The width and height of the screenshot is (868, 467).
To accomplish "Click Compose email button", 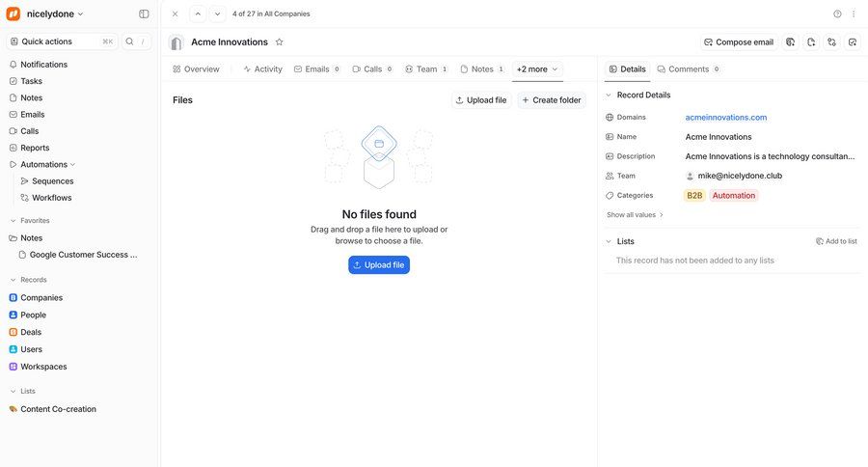I will coord(739,42).
